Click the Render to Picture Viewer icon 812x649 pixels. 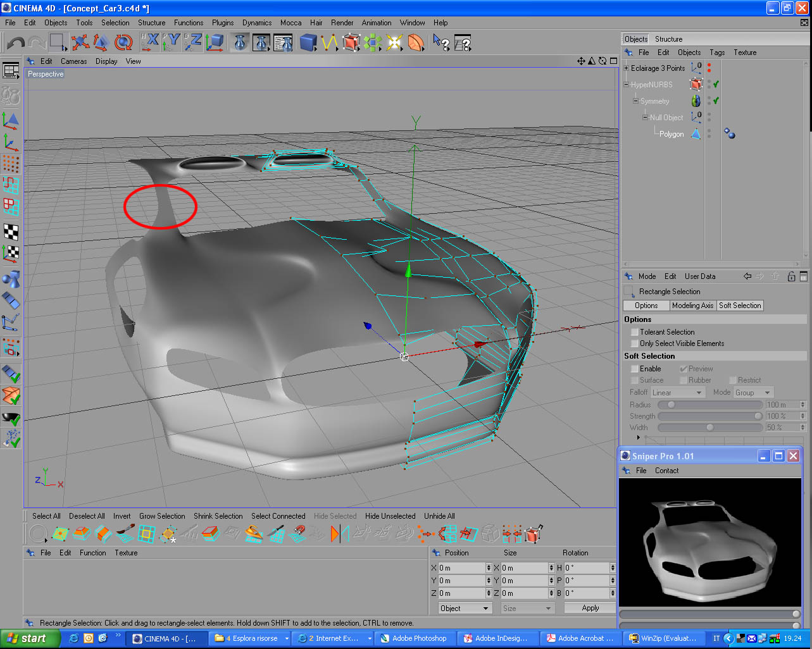click(261, 42)
